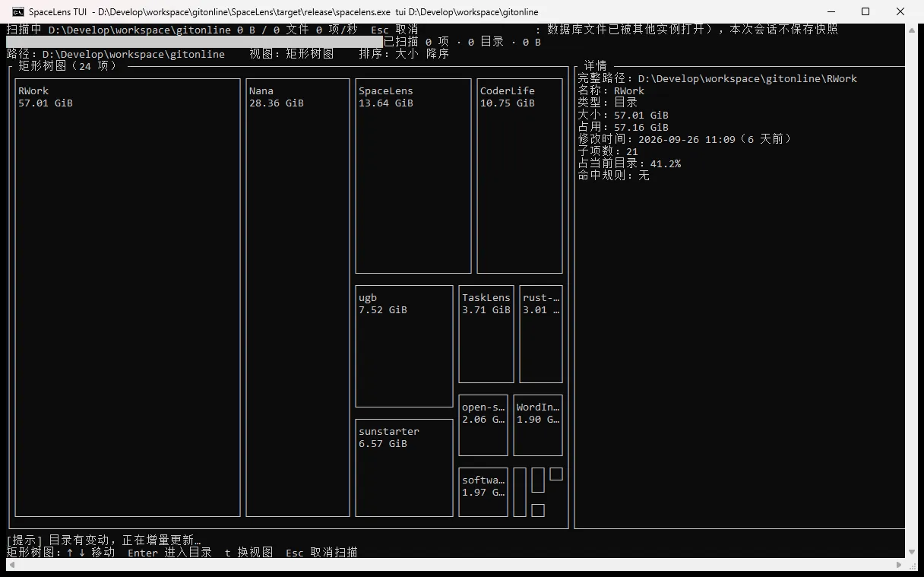Click the '路径: D:\Develop\workspace\gitonline' line

tap(115, 54)
